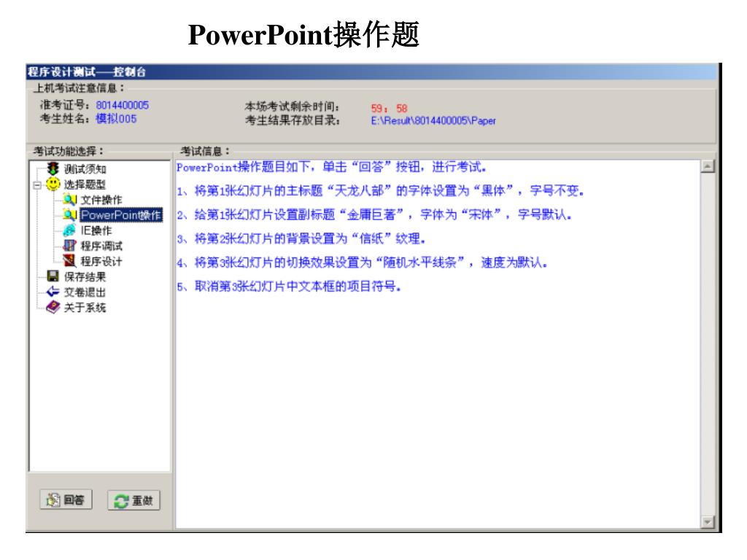Select PowerPoint操作 in the tree

click(x=121, y=215)
